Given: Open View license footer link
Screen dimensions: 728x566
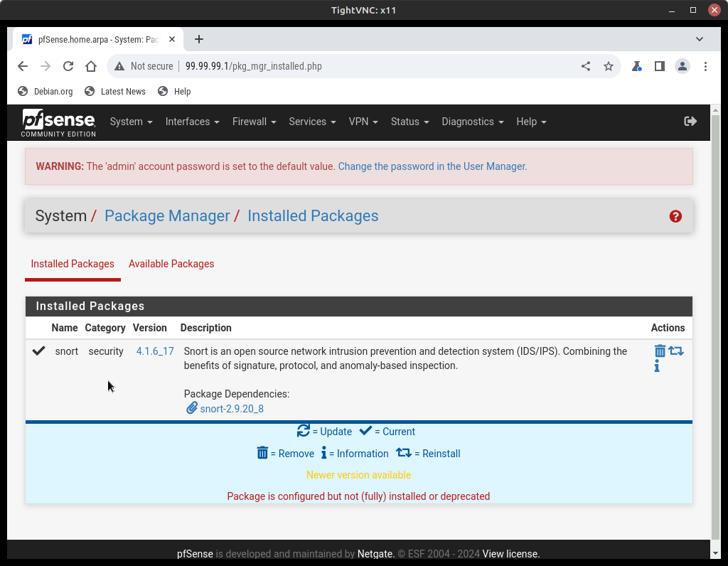Looking at the screenshot, I should click(510, 554).
